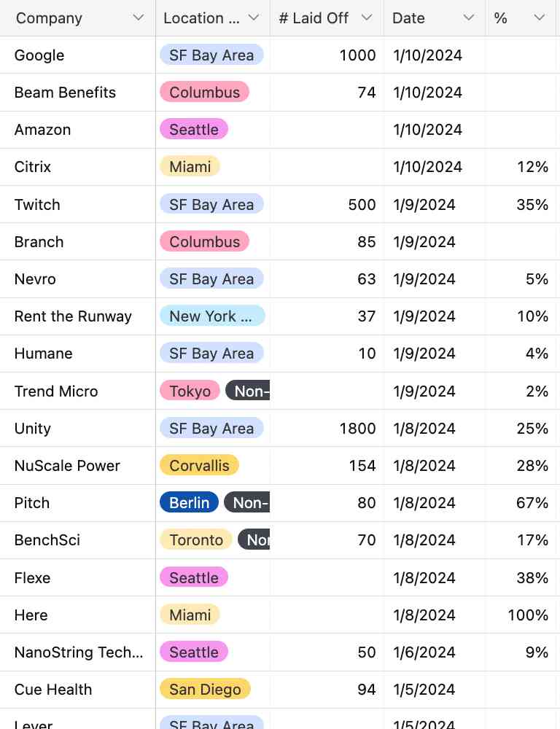560x729 pixels.
Task: Select the Toronto tag for BenchSci
Action: tap(196, 539)
